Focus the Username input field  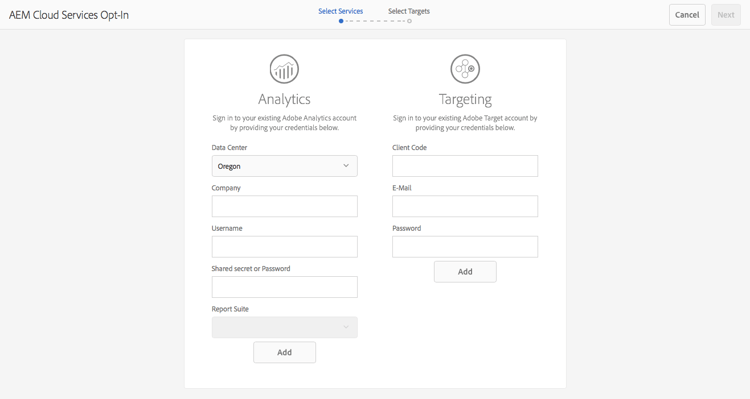pos(285,247)
